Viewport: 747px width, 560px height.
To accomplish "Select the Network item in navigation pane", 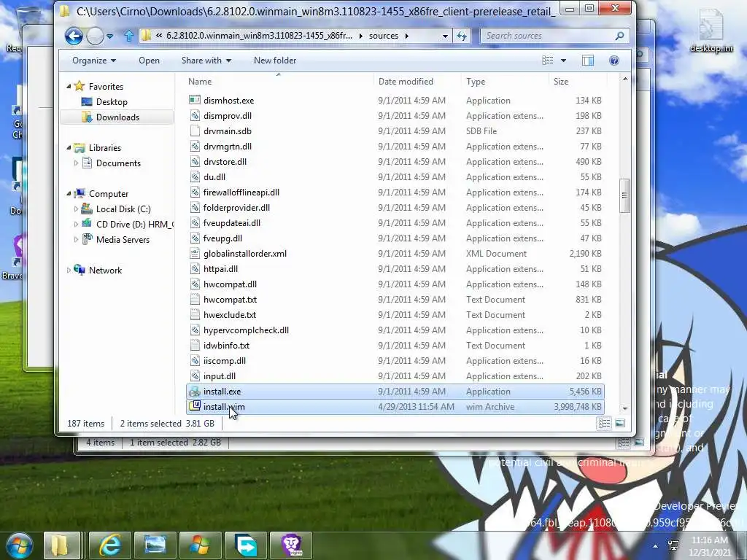I will click(105, 270).
